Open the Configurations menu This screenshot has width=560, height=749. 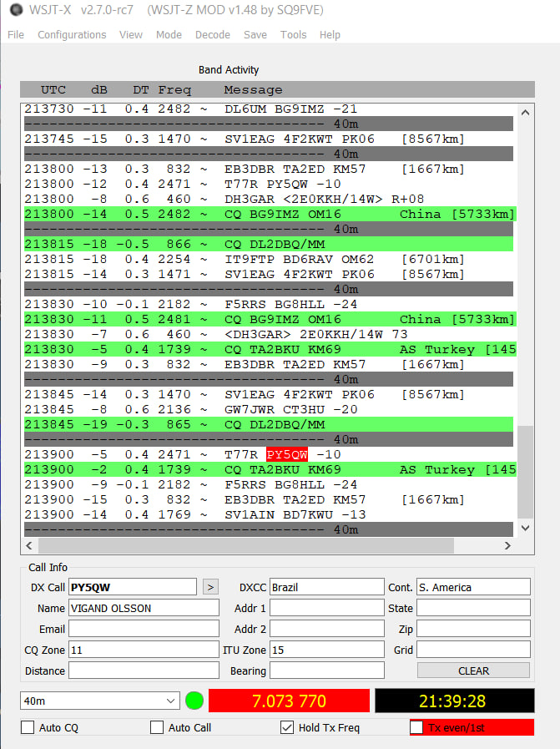coord(72,35)
